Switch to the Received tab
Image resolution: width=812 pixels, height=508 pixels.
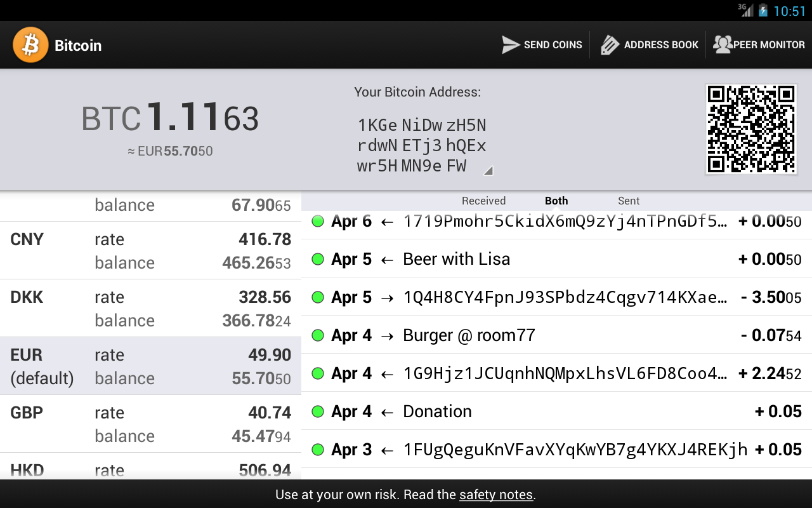483,201
